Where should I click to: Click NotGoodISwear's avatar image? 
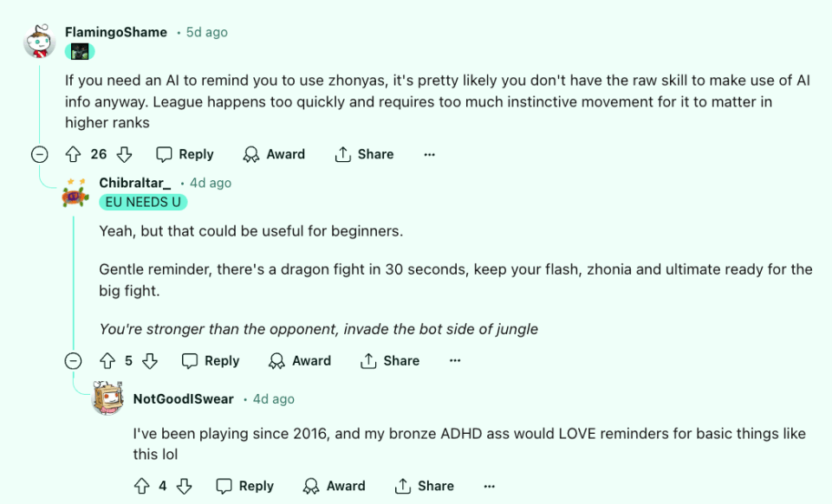click(108, 399)
